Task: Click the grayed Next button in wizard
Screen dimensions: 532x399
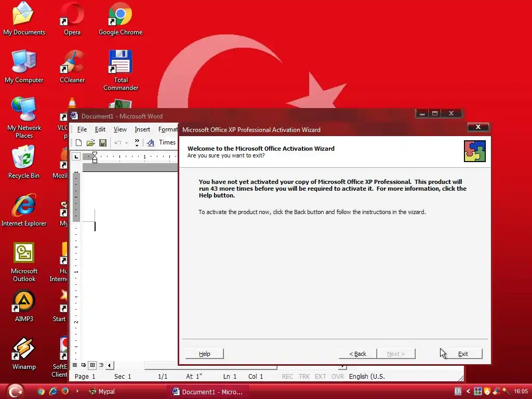Action: pyautogui.click(x=396, y=354)
